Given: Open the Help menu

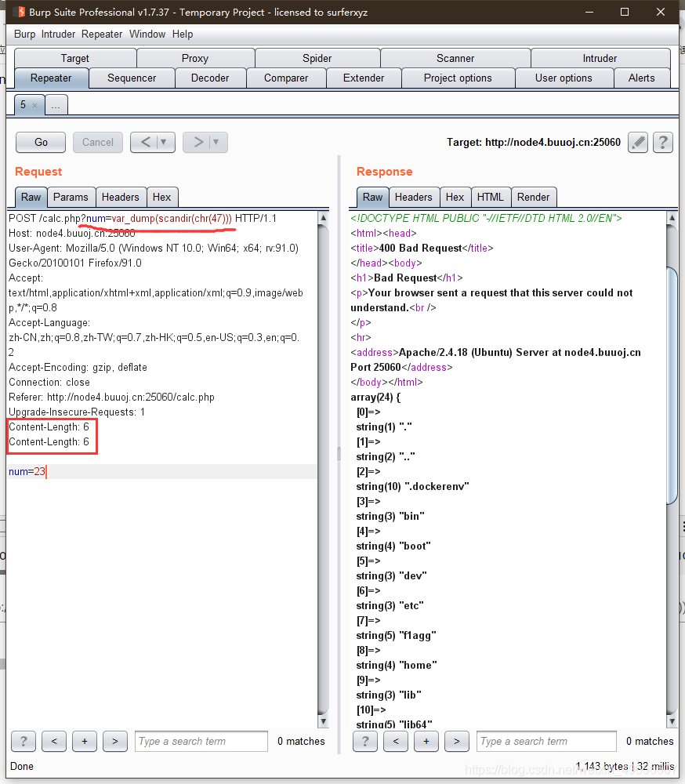Looking at the screenshot, I should click(x=183, y=34).
